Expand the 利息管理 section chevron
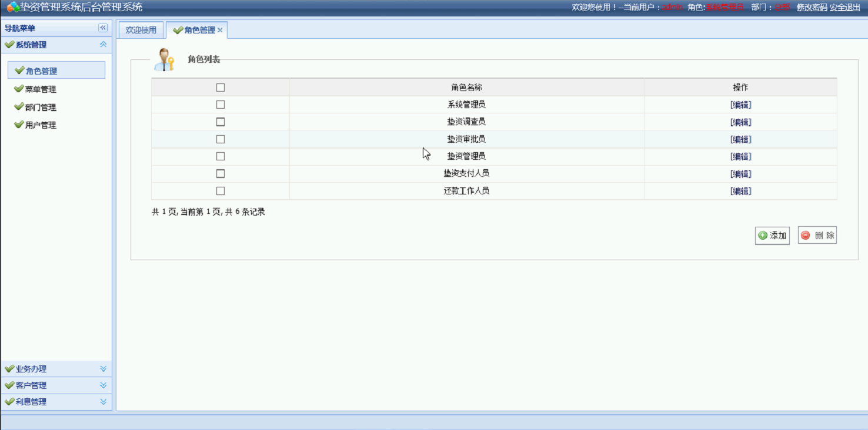 [103, 402]
